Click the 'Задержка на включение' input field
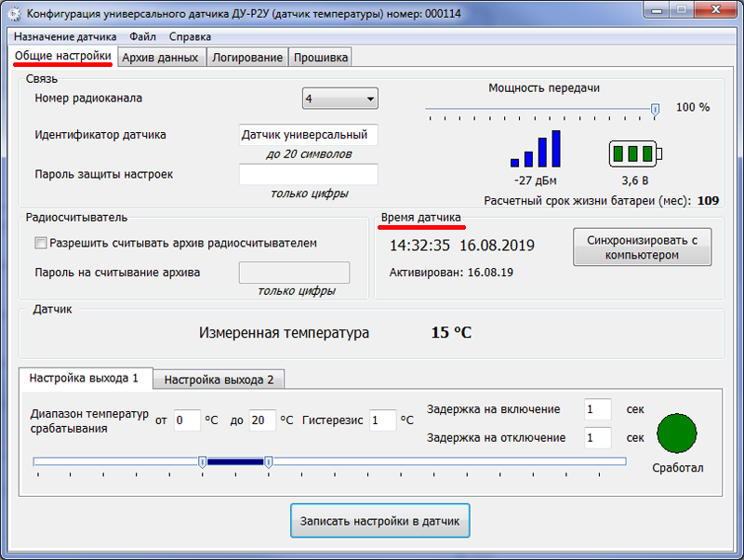This screenshot has height=560, width=744. 598,409
